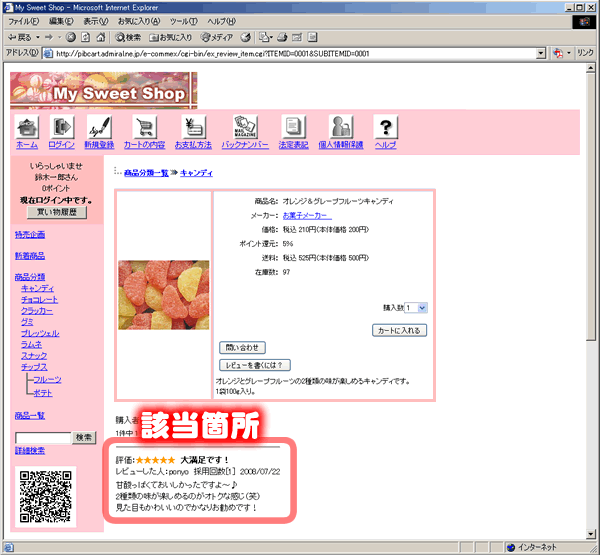
Task: Click the sidebar 検索 button
Action: (x=84, y=437)
